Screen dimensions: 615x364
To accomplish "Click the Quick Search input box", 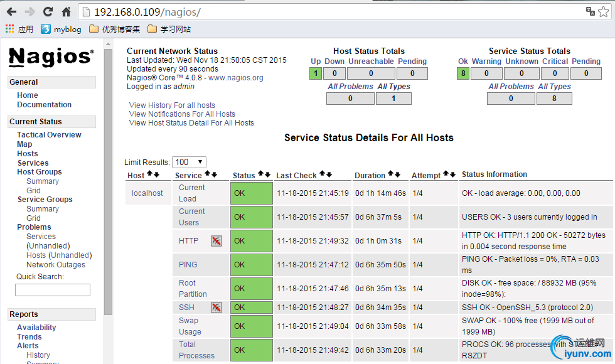I will point(53,290).
